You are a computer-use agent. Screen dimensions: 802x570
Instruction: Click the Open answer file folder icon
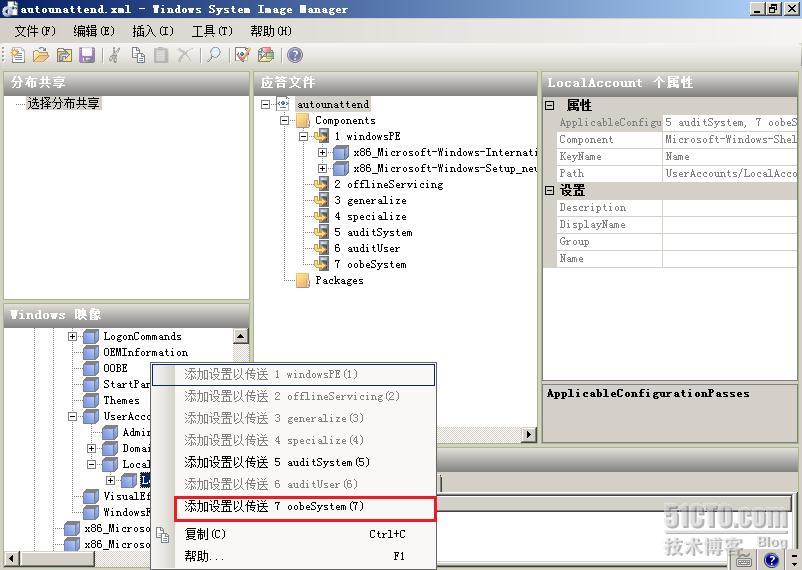[41, 55]
